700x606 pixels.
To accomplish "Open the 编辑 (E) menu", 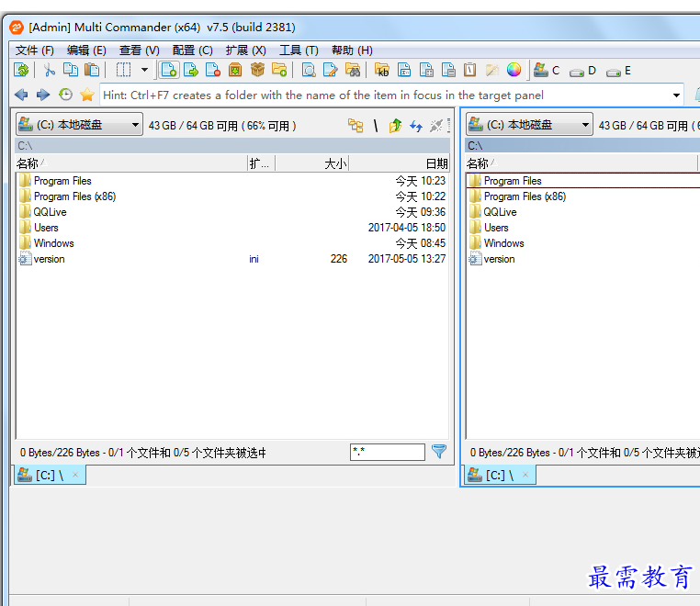I will pyautogui.click(x=86, y=50).
